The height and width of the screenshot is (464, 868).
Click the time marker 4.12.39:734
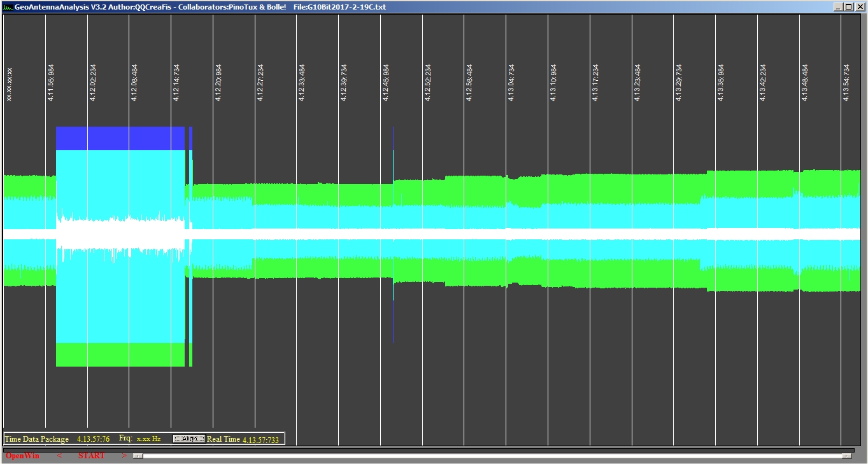(x=344, y=83)
